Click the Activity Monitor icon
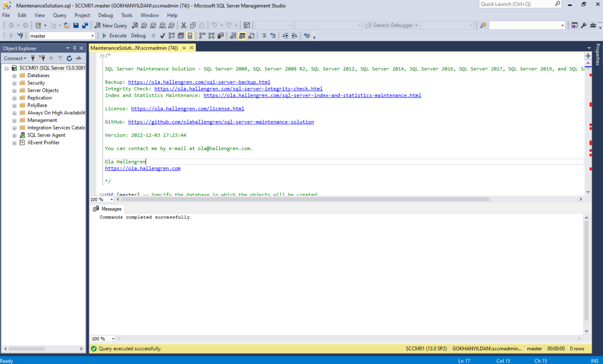Screen dimensions: 603x364 point(247,25)
